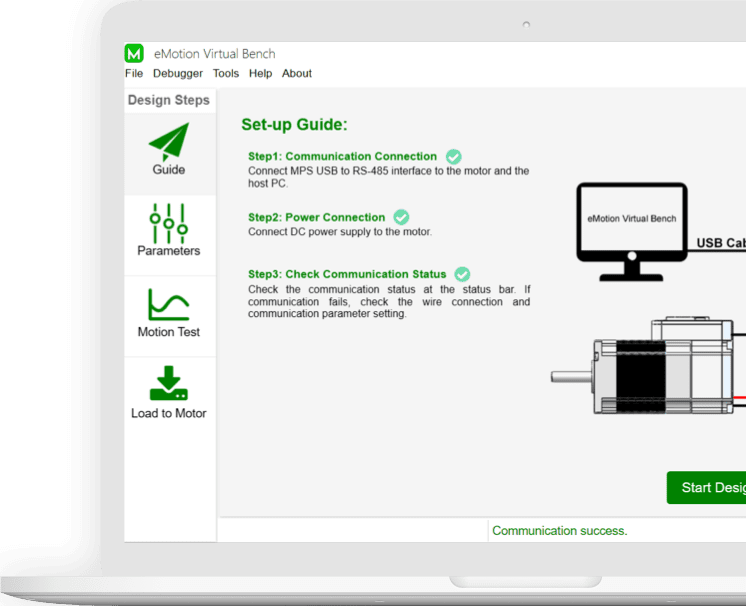Click the Motion Test label in sidebar
The width and height of the screenshot is (747, 606).
(169, 332)
